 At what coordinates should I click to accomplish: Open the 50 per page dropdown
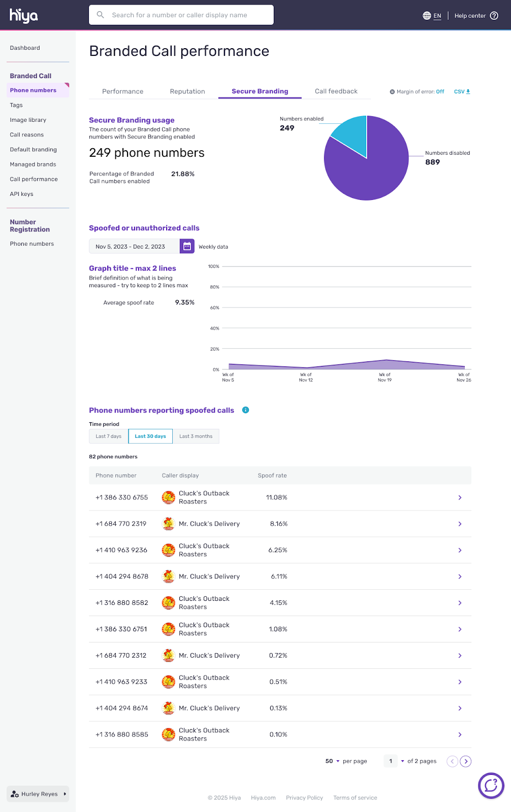coord(333,761)
